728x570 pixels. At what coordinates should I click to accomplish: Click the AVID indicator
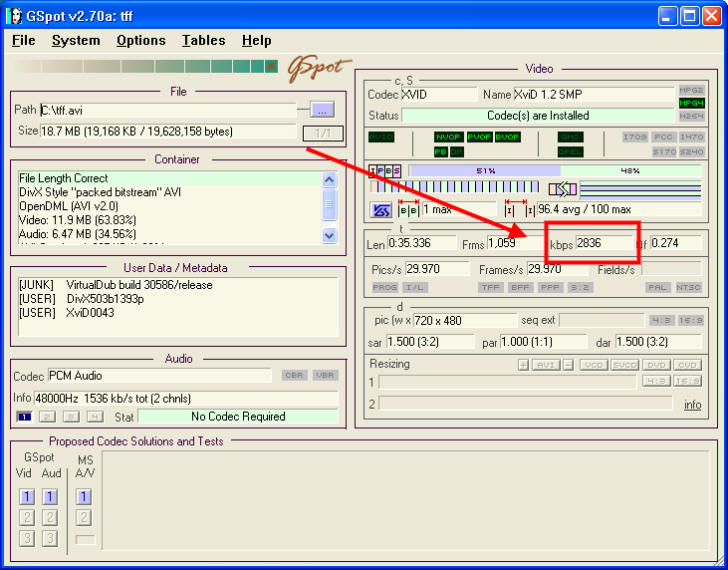coord(381,138)
